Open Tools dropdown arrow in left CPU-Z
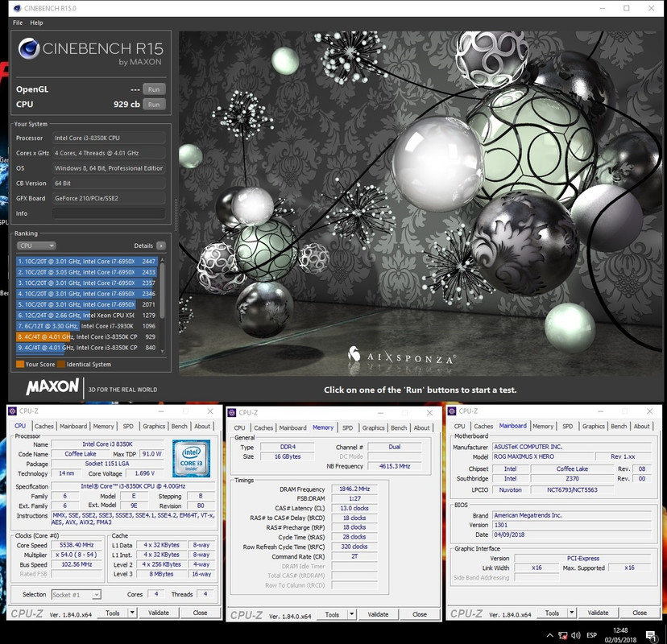This screenshot has width=667, height=644. tap(132, 613)
